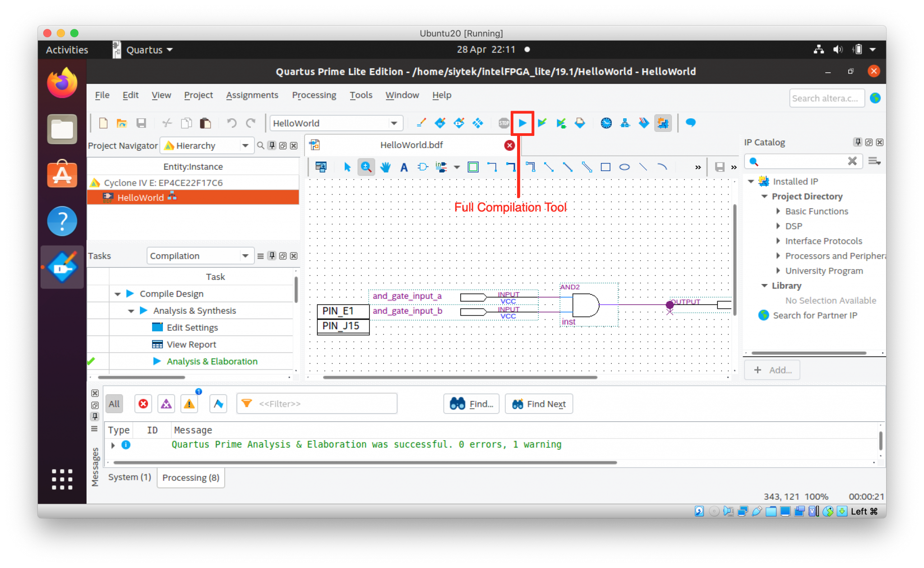Start the Full Compilation tool
This screenshot has height=568, width=924.
[522, 123]
